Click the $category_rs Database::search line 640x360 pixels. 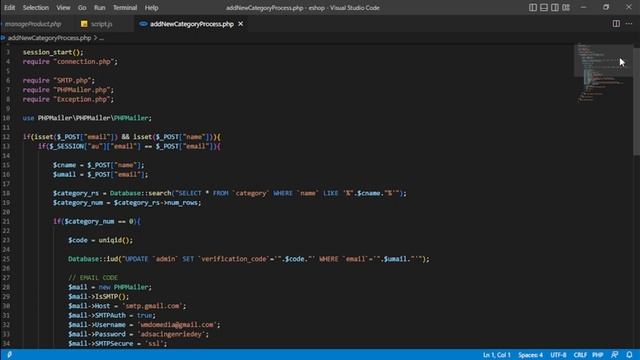[230, 193]
